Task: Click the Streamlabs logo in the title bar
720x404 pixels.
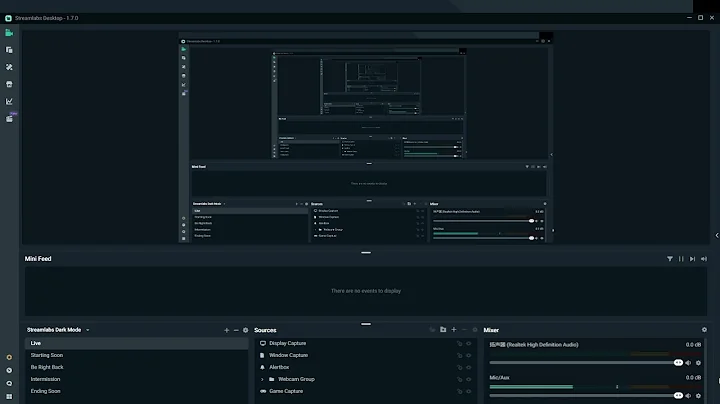Action: tap(8, 18)
